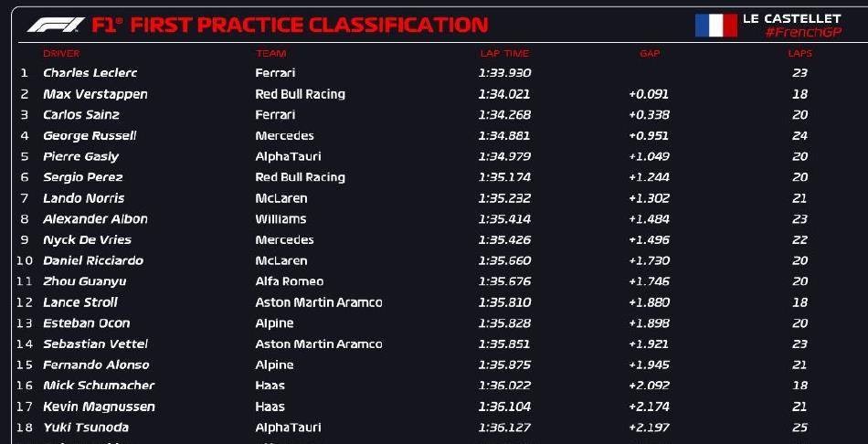The width and height of the screenshot is (868, 444).
Task: Click the F1 logo icon
Action: pos(56,25)
